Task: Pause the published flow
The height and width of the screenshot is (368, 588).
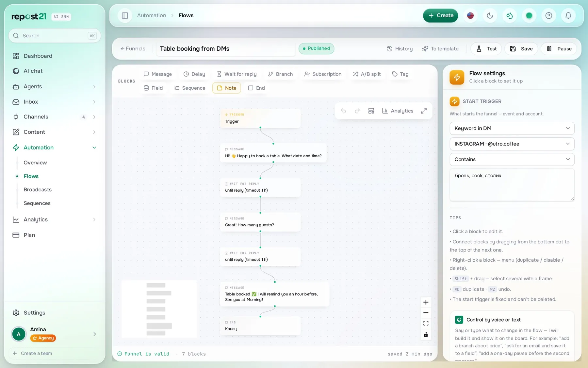Action: (559, 49)
